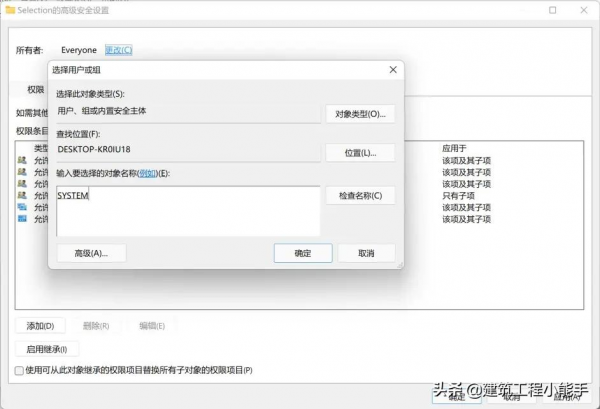This screenshot has height=409, width=600.
Task: Open 对象类型(O)... button
Action: 360,114
